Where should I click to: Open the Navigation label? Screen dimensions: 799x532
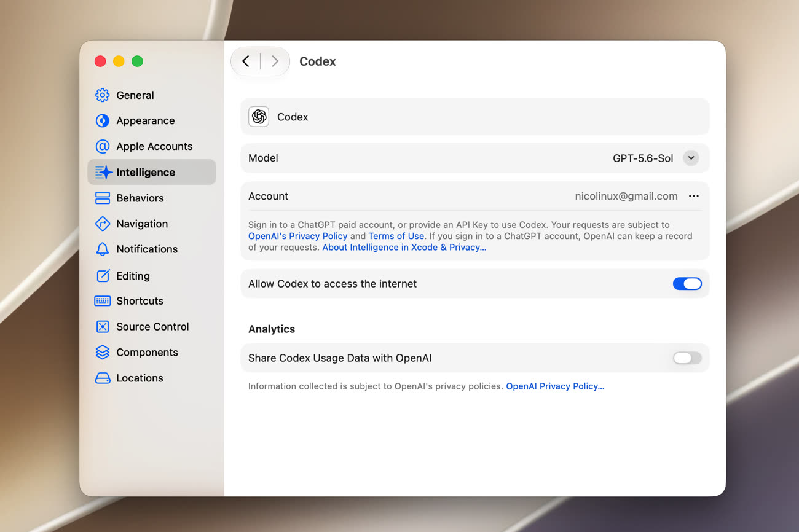142,224
